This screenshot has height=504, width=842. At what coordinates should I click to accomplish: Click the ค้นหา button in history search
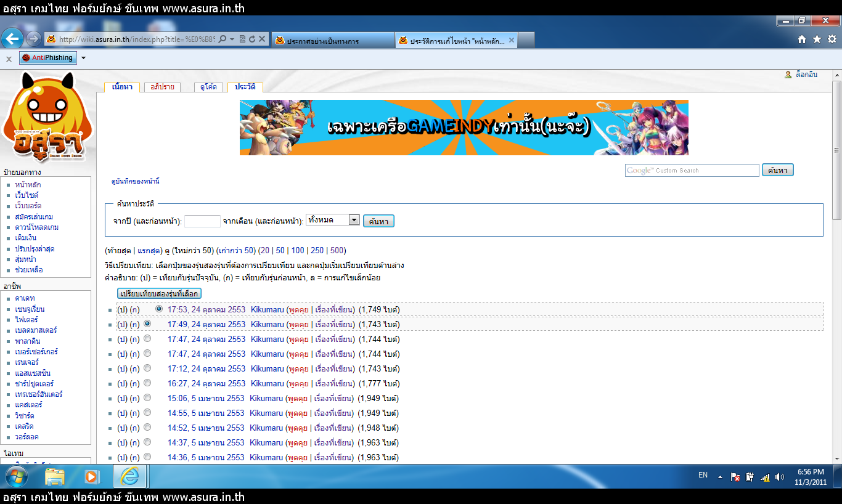tap(378, 221)
